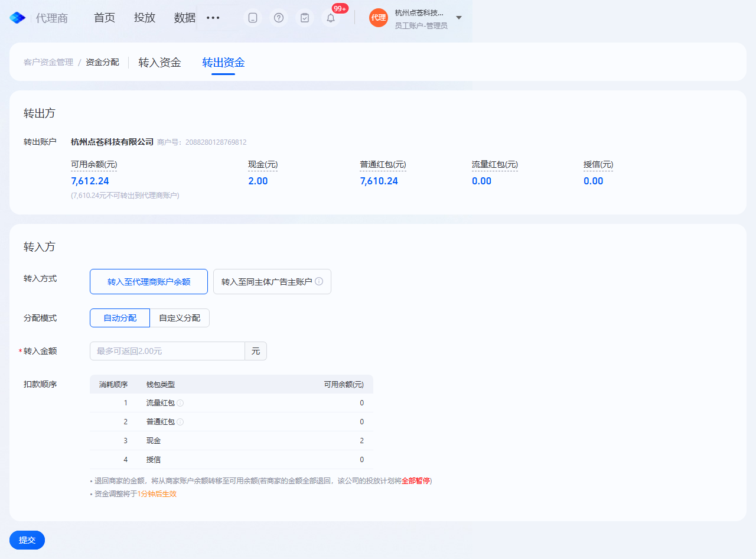Click the 现金 row in deduction table
The height and width of the screenshot is (559, 756).
232,441
